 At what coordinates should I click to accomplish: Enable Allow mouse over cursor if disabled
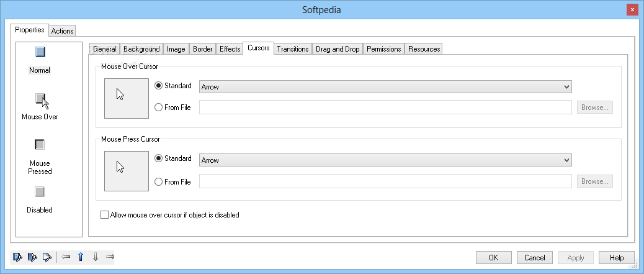(x=105, y=215)
